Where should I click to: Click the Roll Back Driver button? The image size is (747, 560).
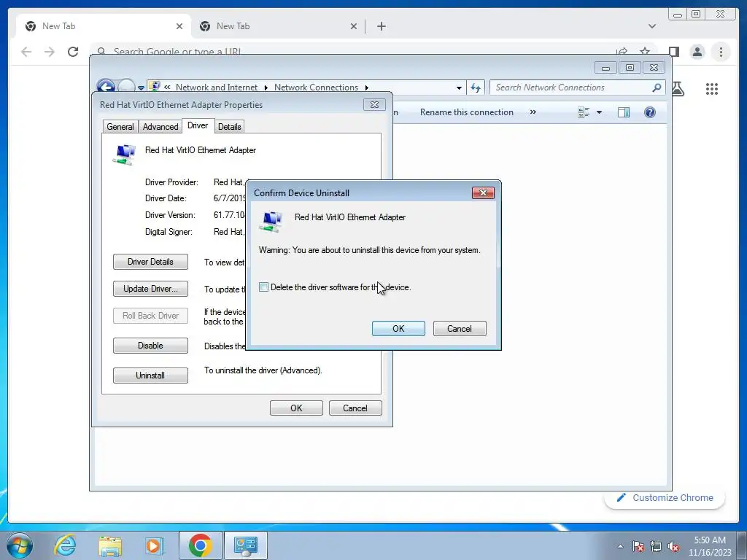(150, 316)
